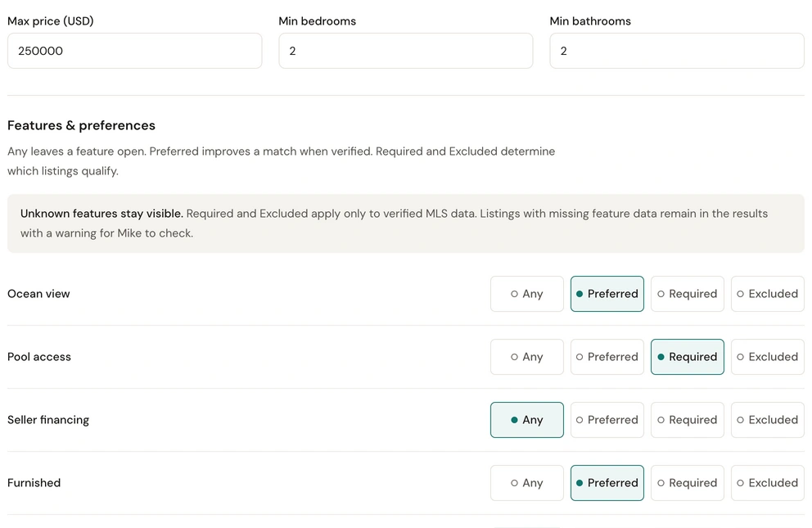Switch Furnished to Any
This screenshot has width=812, height=528.
[x=526, y=483]
